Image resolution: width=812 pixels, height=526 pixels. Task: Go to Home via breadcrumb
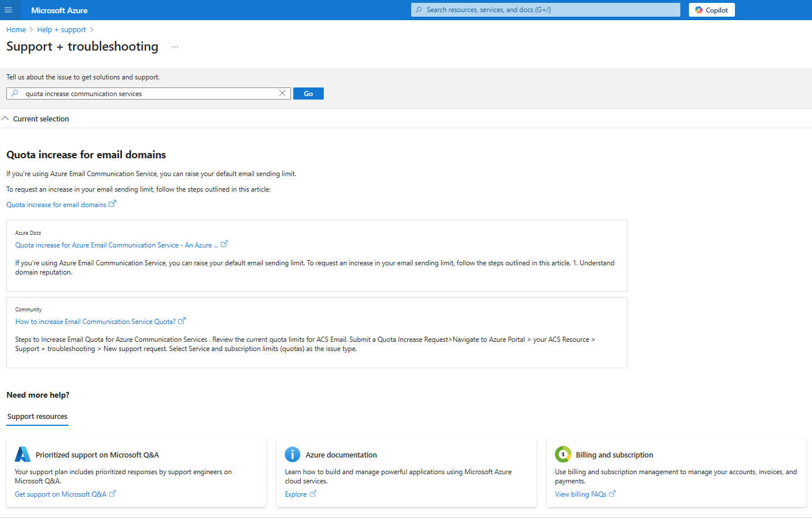tap(16, 29)
